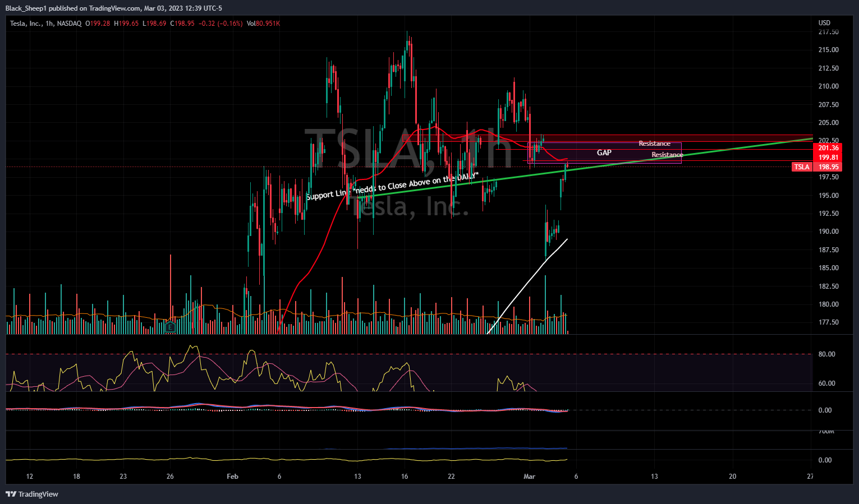The width and height of the screenshot is (859, 504).
Task: Click the date 18 on the time axis
Action: point(76,477)
